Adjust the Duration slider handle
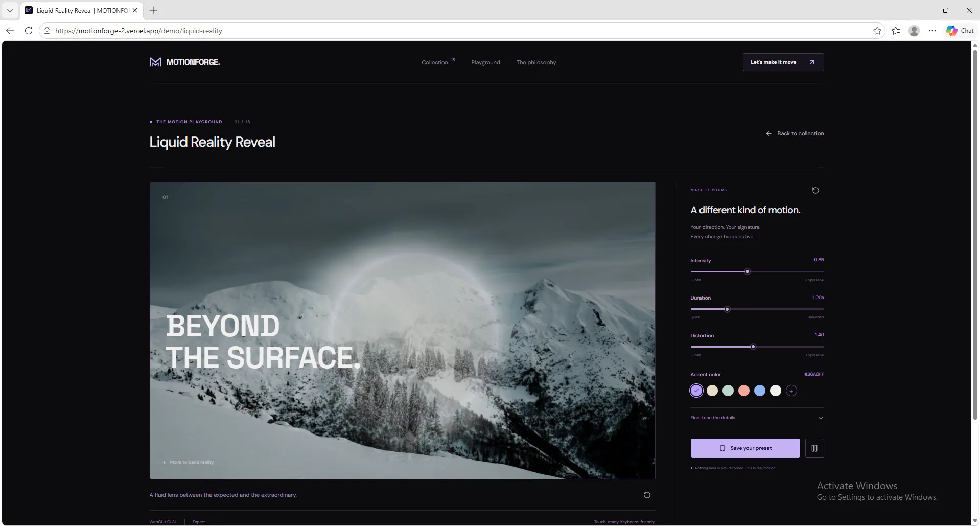The width and height of the screenshot is (980, 526). pyautogui.click(x=727, y=309)
